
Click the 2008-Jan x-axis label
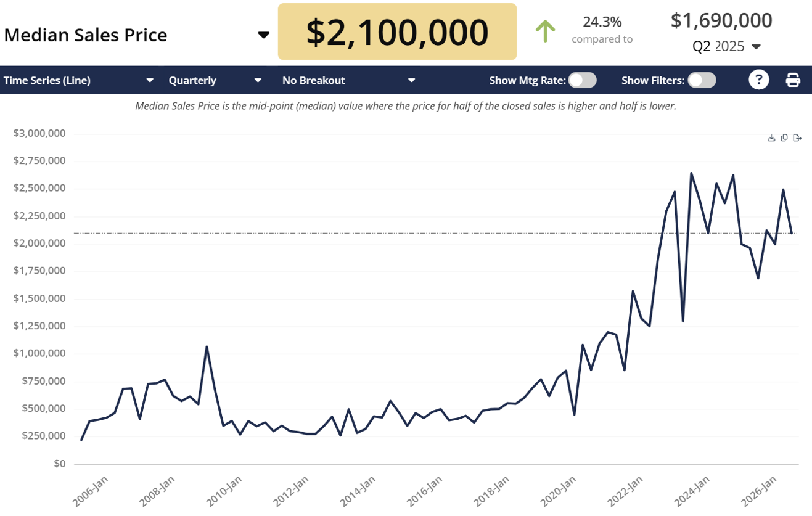point(158,491)
